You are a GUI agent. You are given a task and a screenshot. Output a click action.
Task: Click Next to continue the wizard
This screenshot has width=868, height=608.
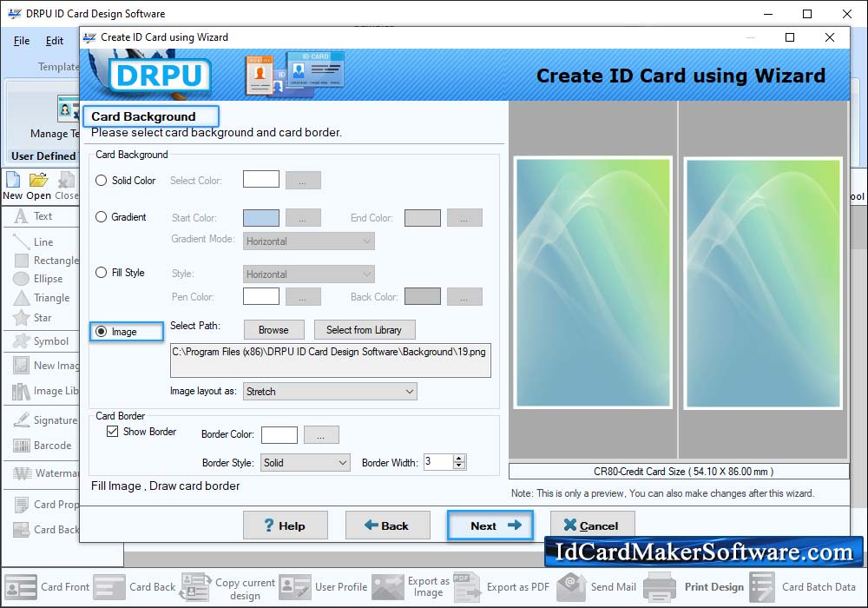(490, 525)
